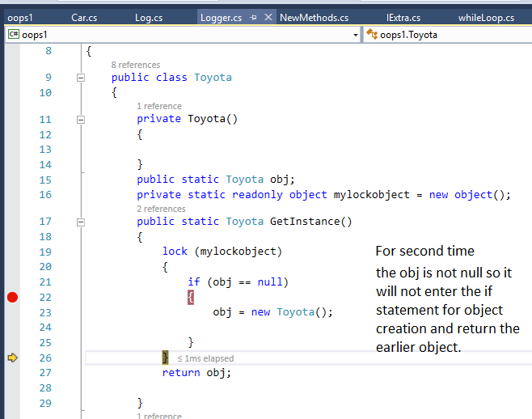The width and height of the screenshot is (532, 419).
Task: Collapse the private Toyota constructor block
Action: tap(80, 119)
